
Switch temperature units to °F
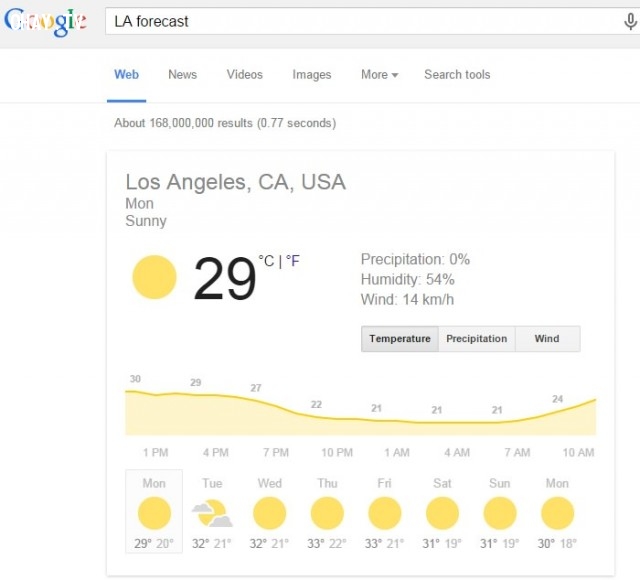[x=293, y=260]
